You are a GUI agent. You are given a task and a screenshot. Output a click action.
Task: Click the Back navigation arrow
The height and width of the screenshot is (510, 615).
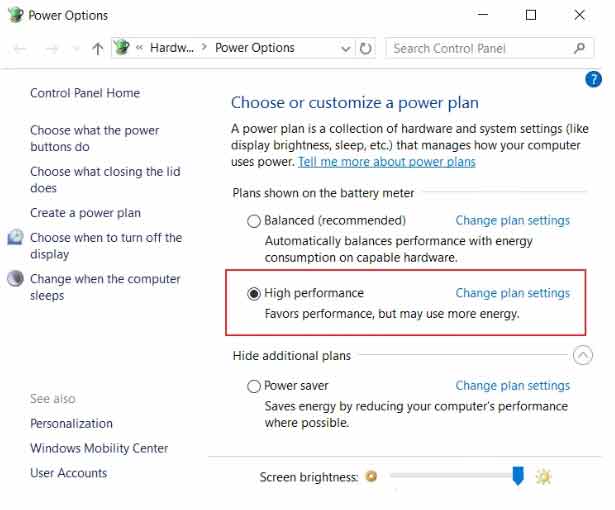(x=21, y=48)
